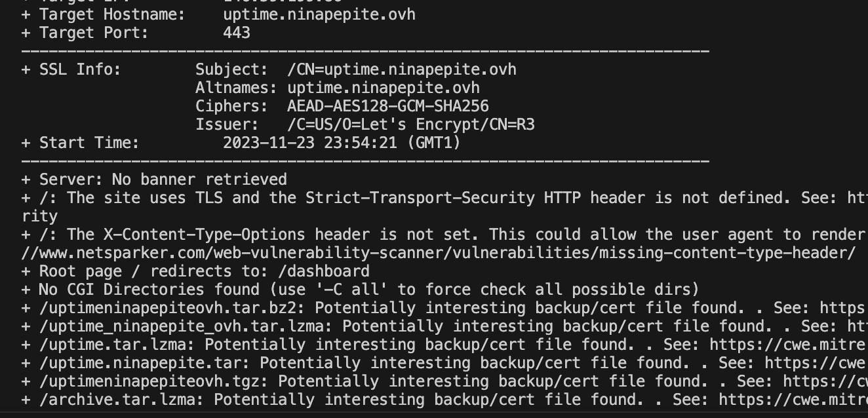Screen dimensions: 868x418
Task: Open the cwe.mitre link on the /uptime.tar.lzma line
Action: (x=789, y=344)
